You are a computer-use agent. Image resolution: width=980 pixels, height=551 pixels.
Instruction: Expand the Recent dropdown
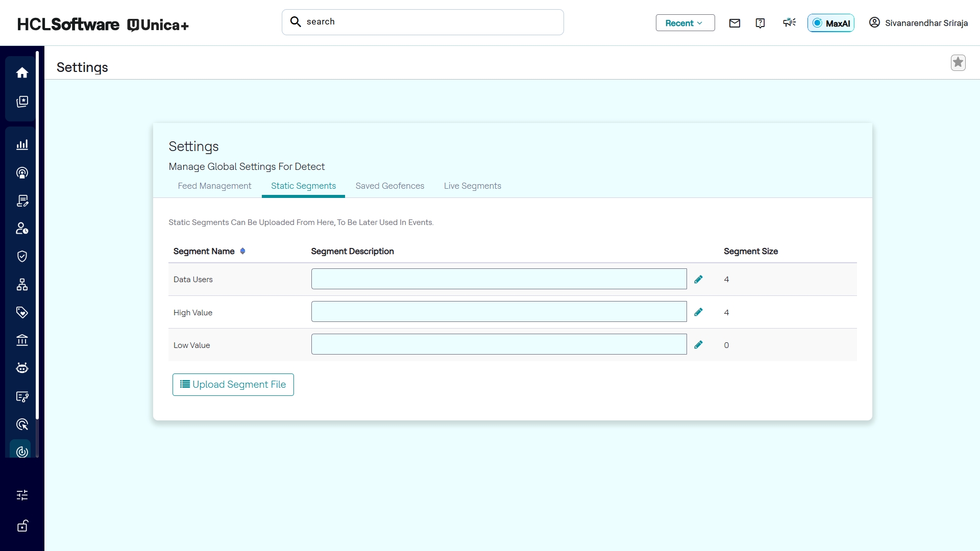pos(685,23)
